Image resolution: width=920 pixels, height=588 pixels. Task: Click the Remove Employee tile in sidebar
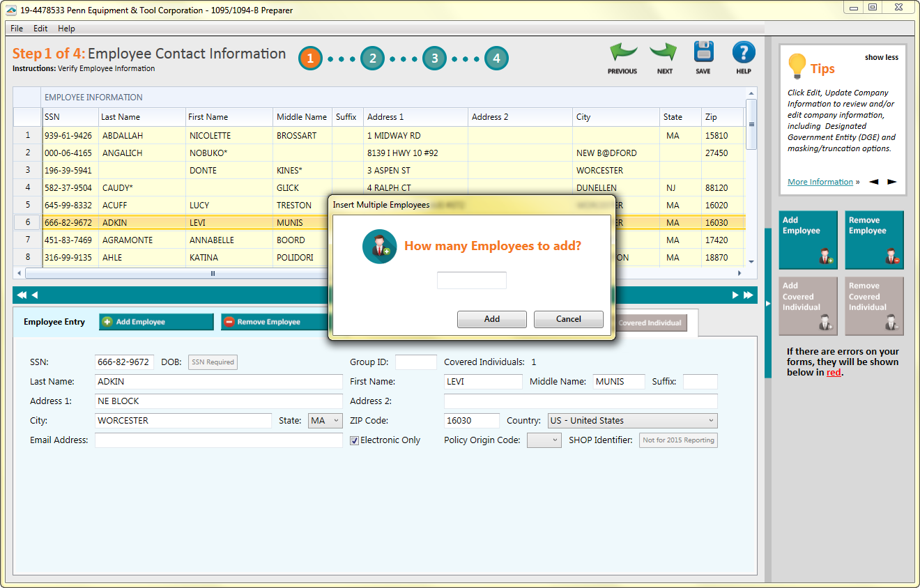tap(874, 240)
